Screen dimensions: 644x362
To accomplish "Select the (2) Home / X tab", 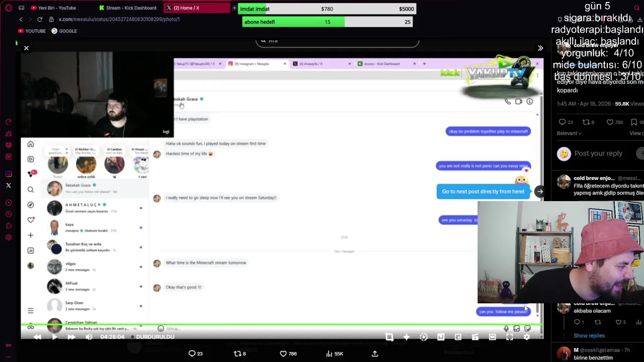I will pyautogui.click(x=196, y=8).
